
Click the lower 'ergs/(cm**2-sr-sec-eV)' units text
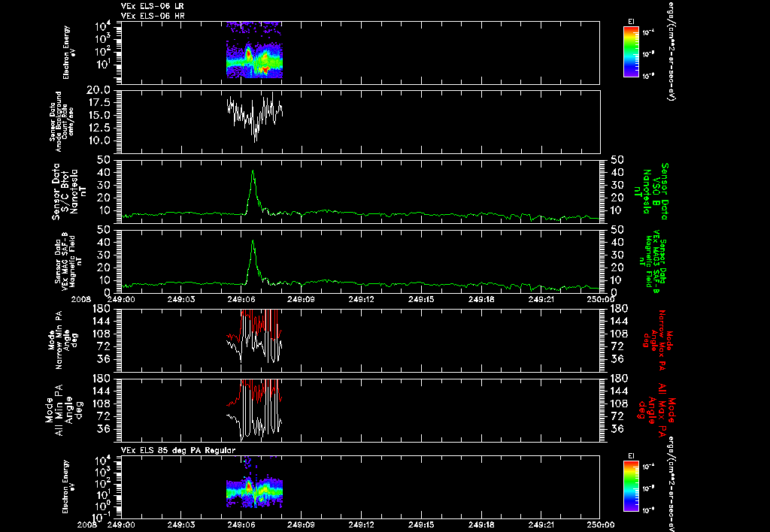(x=670, y=485)
